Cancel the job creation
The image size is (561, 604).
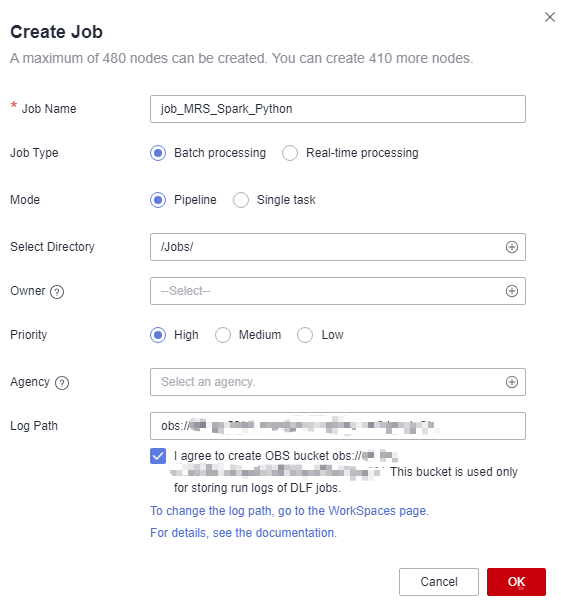point(439,582)
